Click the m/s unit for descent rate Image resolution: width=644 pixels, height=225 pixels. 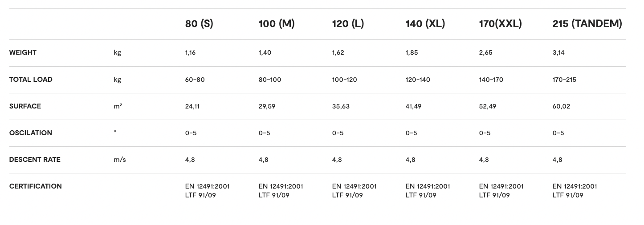tap(120, 160)
